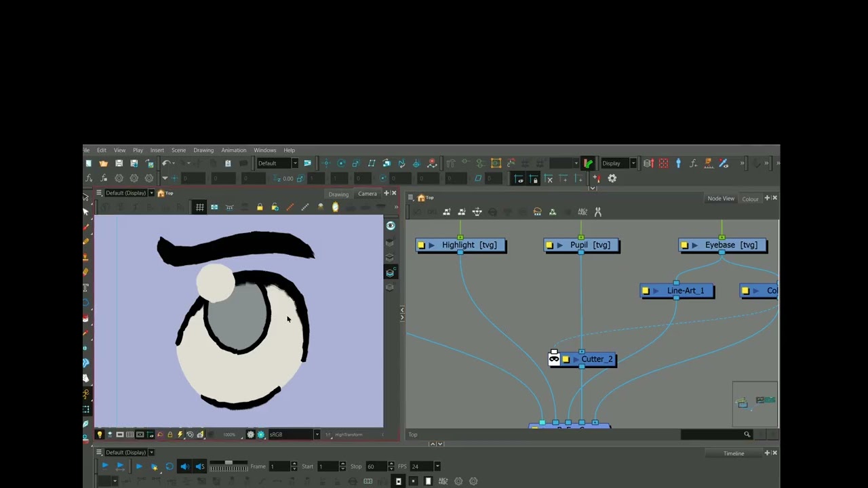Viewport: 868px width, 488px height.
Task: Open the Drawing menu
Action: (203, 150)
